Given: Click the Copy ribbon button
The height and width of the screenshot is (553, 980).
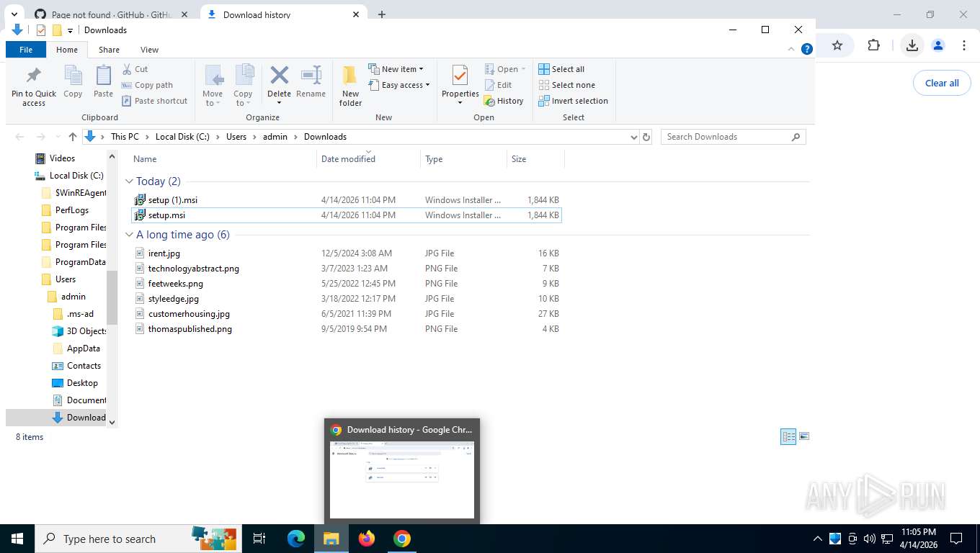Looking at the screenshot, I should point(73,81).
